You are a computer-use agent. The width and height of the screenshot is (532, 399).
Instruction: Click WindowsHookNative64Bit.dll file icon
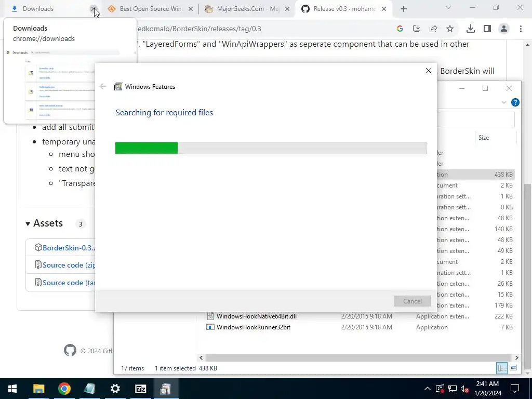tap(210, 316)
